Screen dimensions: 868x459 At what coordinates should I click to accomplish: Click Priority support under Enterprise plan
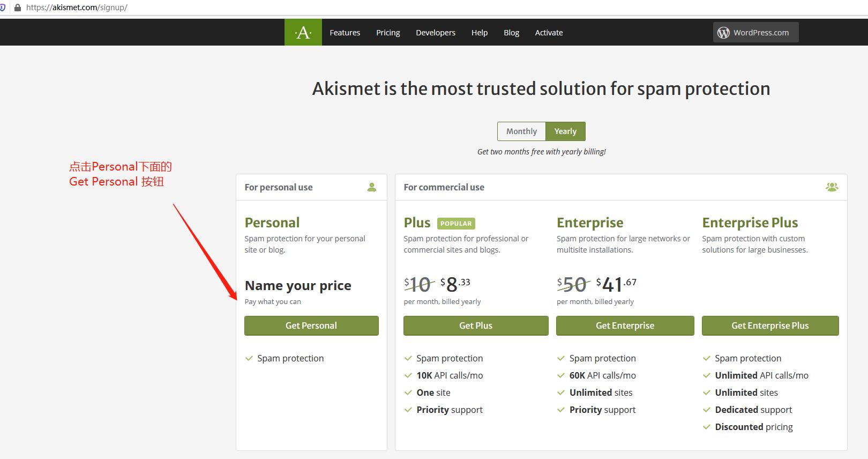(602, 410)
